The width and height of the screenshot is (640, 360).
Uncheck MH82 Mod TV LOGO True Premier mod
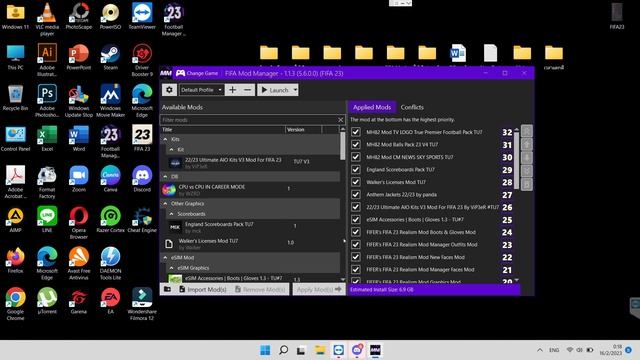tap(356, 132)
